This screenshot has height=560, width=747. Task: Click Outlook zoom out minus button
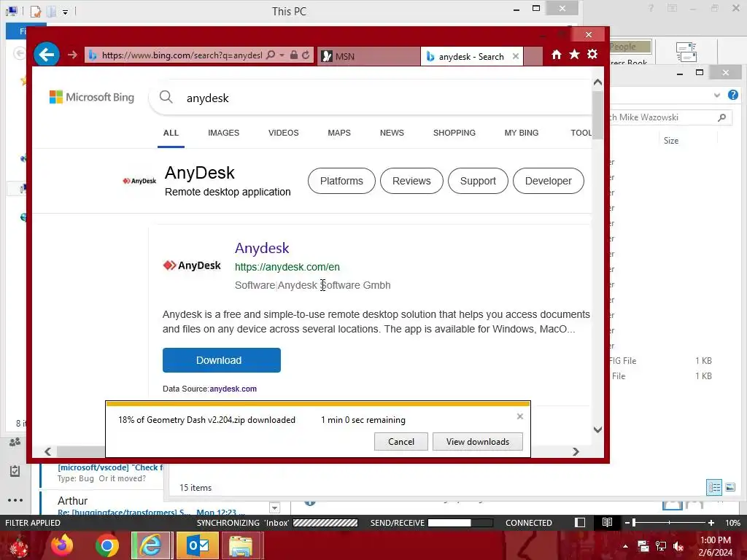coord(627,522)
